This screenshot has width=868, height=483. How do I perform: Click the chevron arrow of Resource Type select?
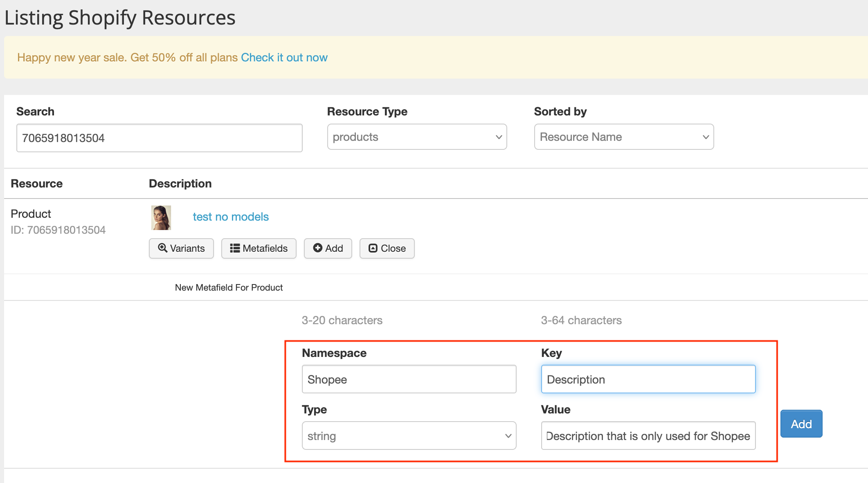pyautogui.click(x=499, y=137)
